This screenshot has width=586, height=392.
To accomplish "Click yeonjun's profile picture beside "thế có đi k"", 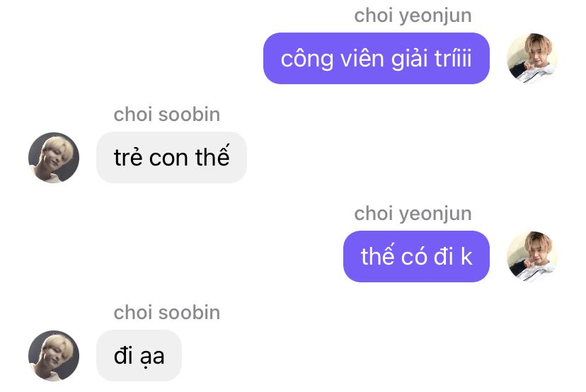I will point(532,256).
